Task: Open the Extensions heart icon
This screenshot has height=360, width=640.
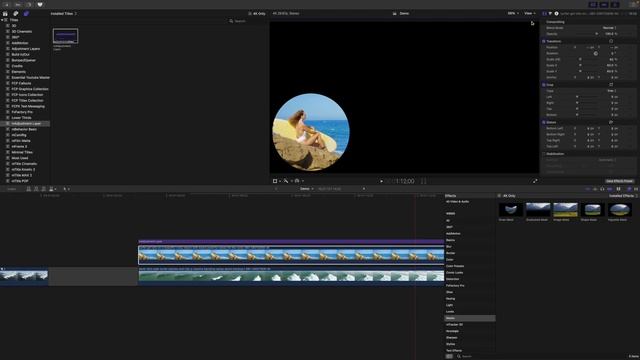Action: [40, 4]
